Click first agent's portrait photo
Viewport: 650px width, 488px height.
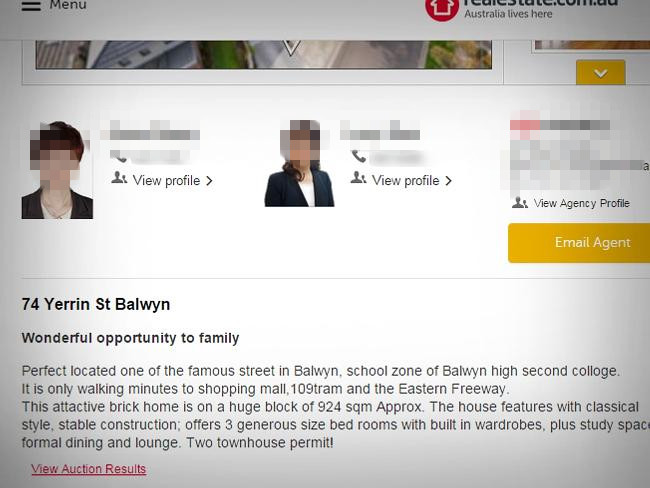(x=57, y=170)
